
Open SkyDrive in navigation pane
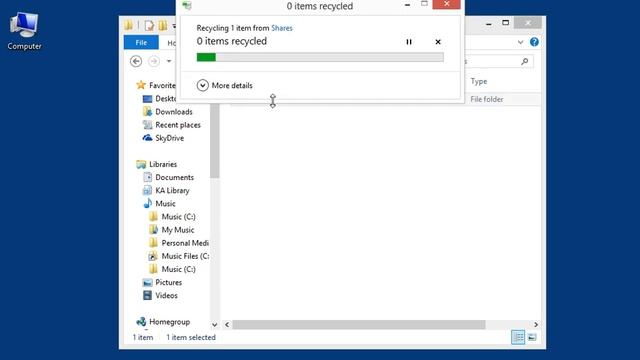pyautogui.click(x=163, y=138)
